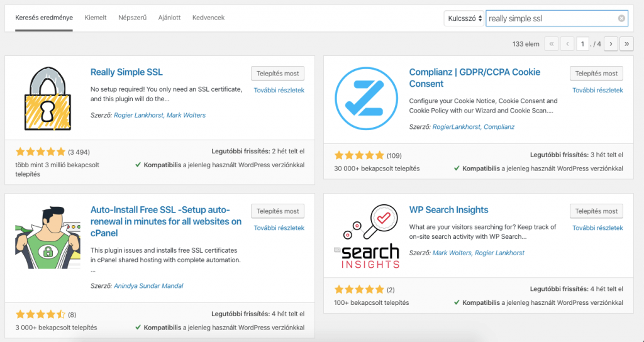Open the Kulcsszó search type dropdown
The height and width of the screenshot is (342, 644).
click(x=464, y=18)
